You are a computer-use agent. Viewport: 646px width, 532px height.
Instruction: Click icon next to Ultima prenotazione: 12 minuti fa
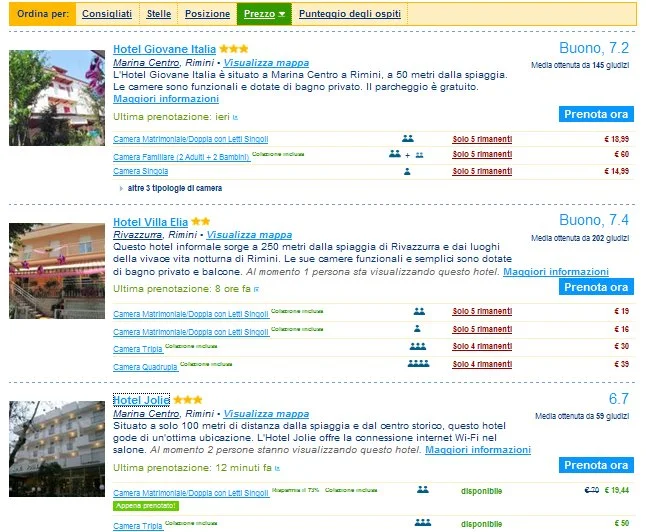[277, 468]
